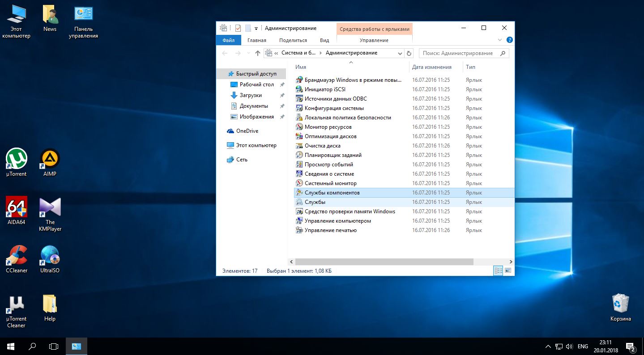Click the refresh button in address bar
Screen dimensions: 644x355
click(409, 53)
